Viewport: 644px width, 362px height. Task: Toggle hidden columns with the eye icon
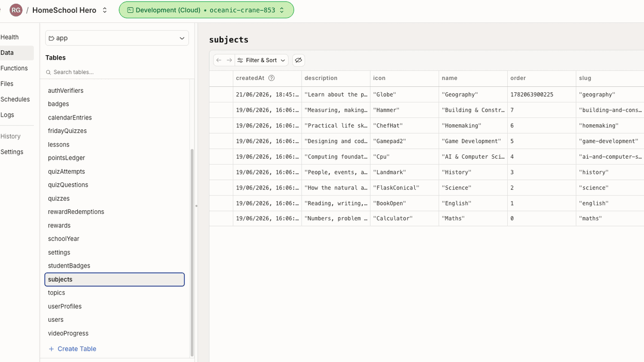tap(298, 60)
